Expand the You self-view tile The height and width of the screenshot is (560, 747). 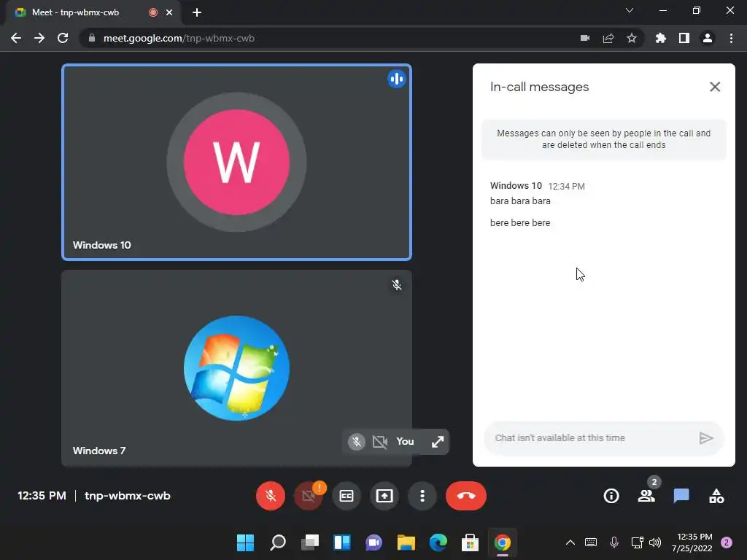[438, 441]
